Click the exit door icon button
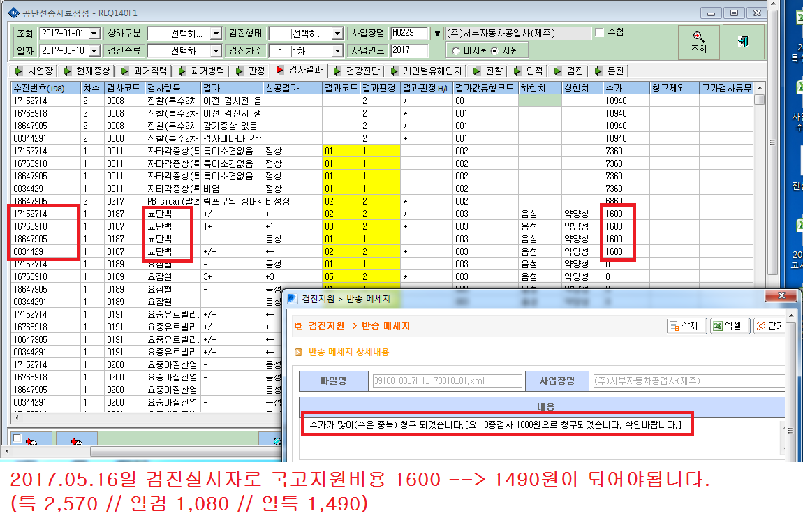Viewport: 803px width, 532px height. click(744, 42)
